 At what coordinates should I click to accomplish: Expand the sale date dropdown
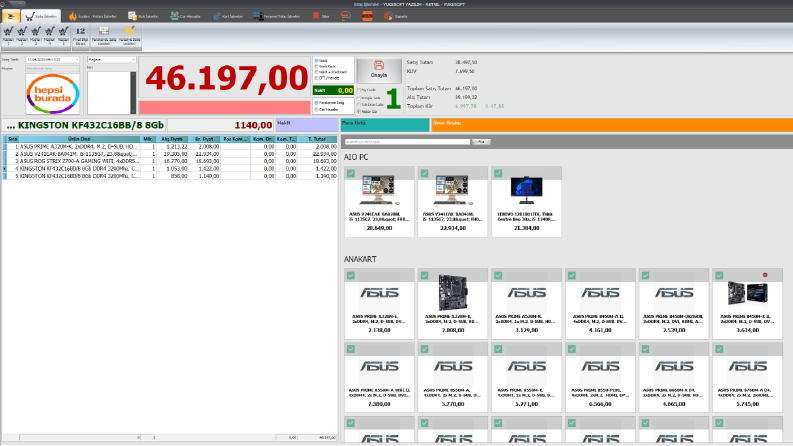(77, 60)
